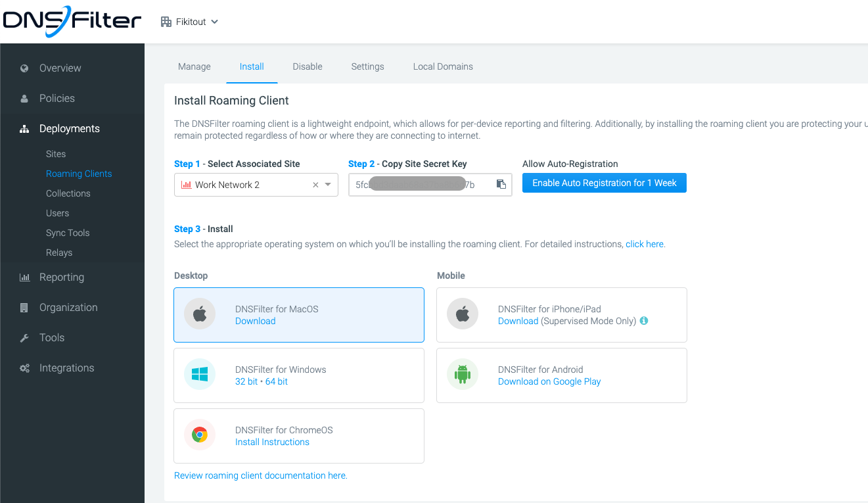Open the Fikitout organization dropdown chevron
The width and height of the screenshot is (868, 503).
[214, 22]
